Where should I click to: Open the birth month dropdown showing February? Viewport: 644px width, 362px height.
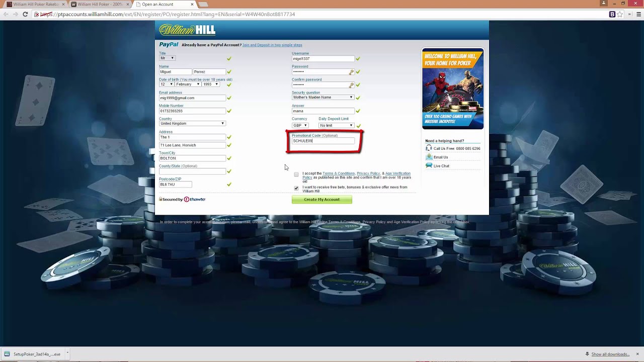pos(188,84)
